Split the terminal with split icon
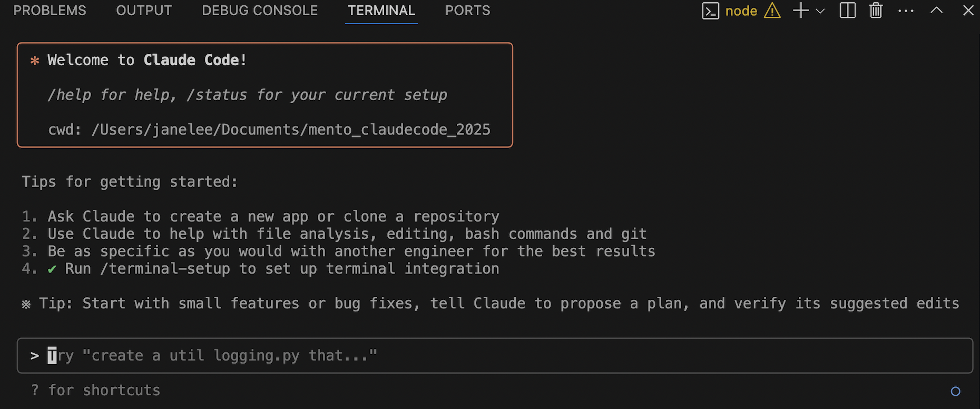 point(847,11)
